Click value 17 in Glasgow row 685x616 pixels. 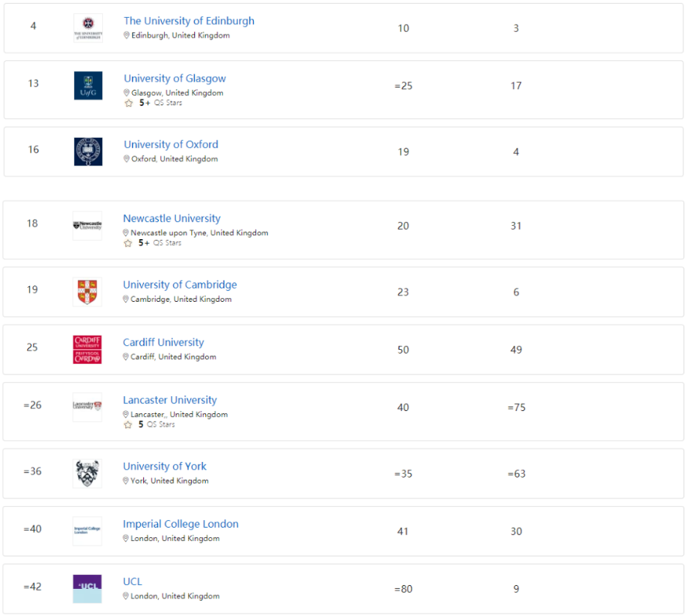pos(516,86)
